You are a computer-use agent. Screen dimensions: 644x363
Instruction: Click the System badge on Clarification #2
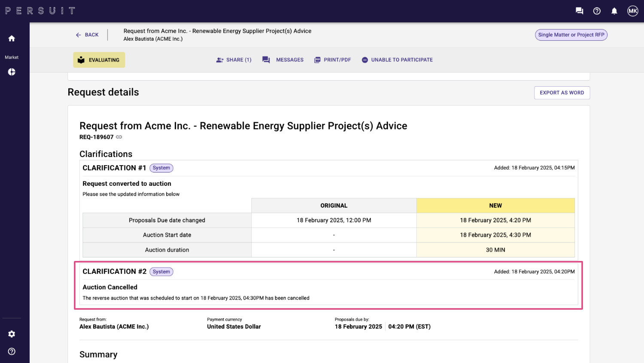161,272
